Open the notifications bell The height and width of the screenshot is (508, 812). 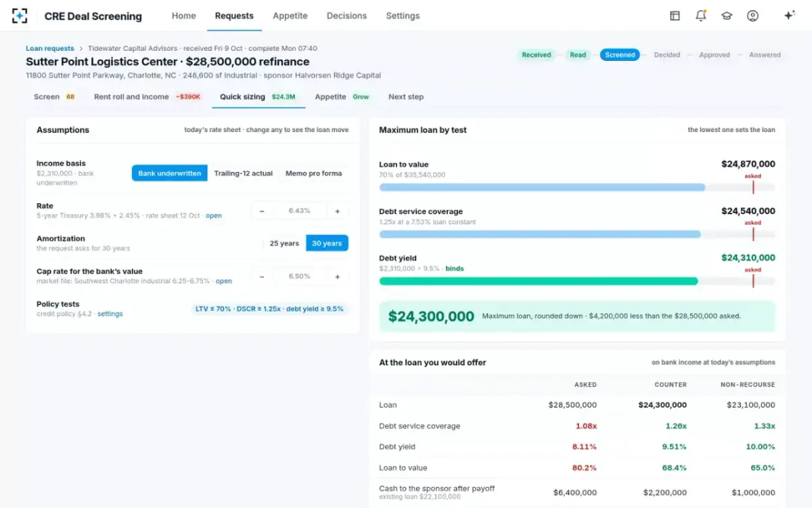(700, 16)
